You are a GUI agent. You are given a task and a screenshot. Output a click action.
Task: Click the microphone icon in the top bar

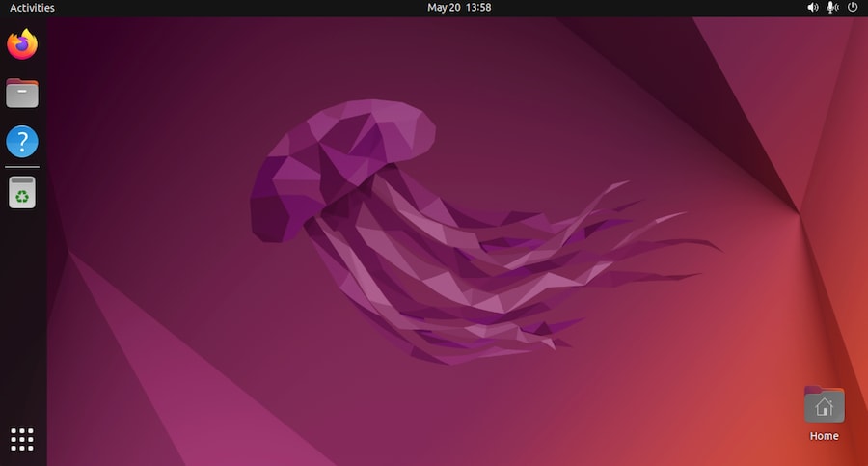[x=832, y=7]
